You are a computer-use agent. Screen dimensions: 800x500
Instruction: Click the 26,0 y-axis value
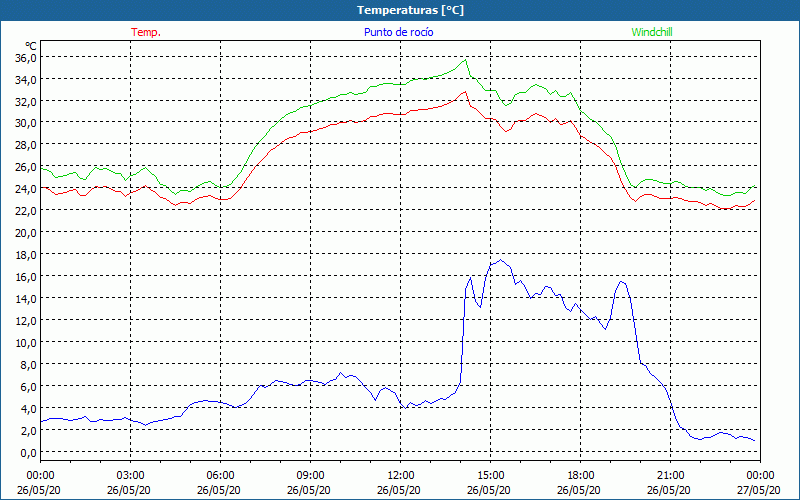click(26, 167)
